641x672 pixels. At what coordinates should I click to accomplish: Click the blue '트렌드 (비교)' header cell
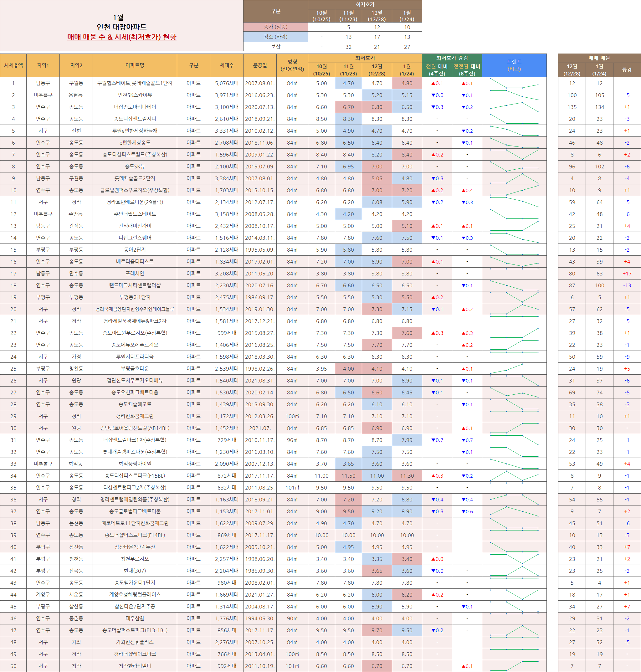pyautogui.click(x=514, y=65)
